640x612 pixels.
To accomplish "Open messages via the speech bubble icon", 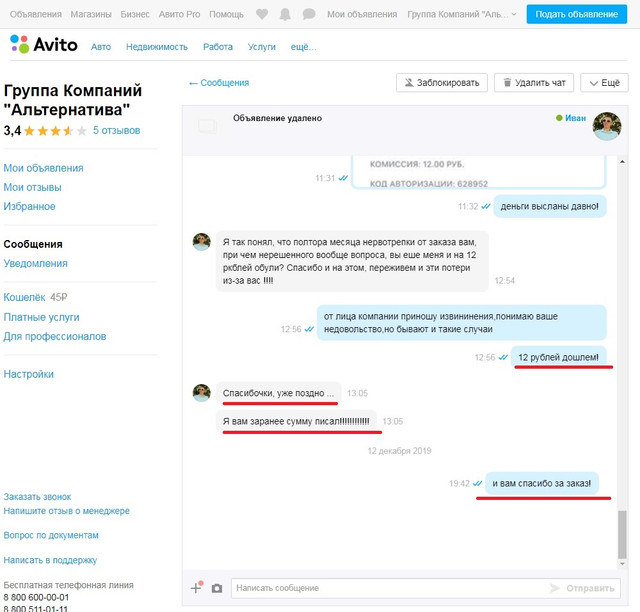I will [309, 14].
